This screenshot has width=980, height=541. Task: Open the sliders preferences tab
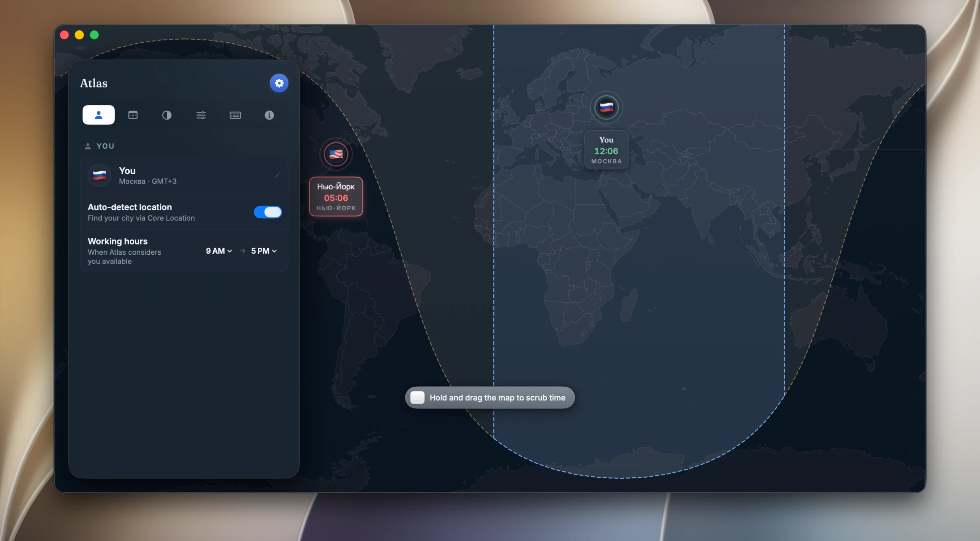[x=201, y=115]
